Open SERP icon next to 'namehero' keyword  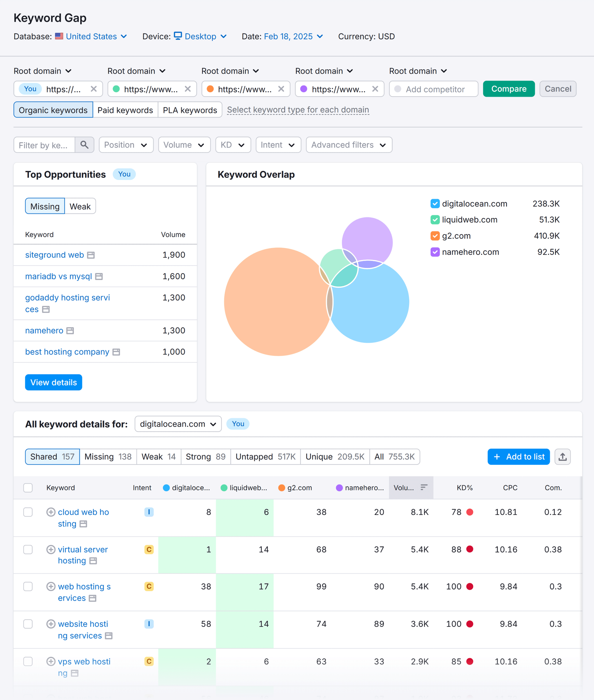pyautogui.click(x=70, y=331)
